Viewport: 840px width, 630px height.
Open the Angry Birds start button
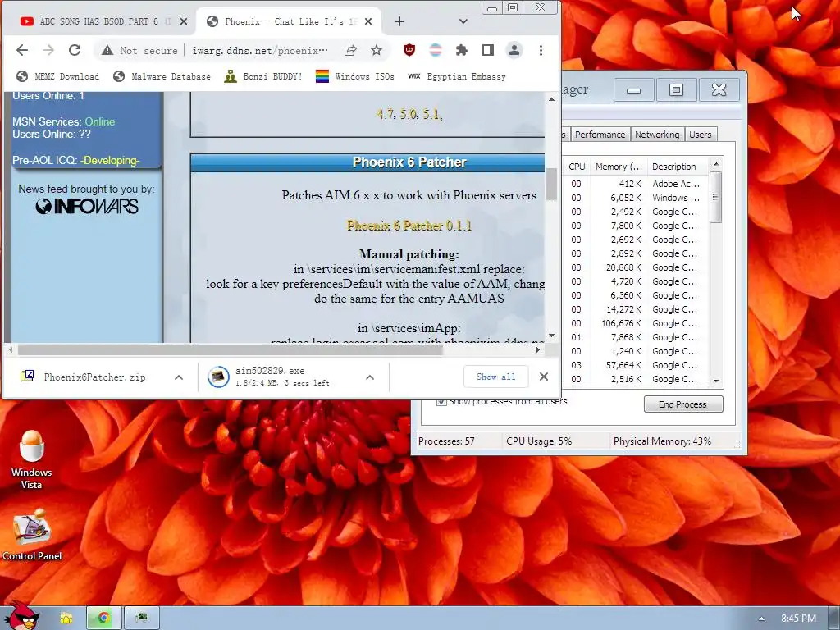[21, 616]
